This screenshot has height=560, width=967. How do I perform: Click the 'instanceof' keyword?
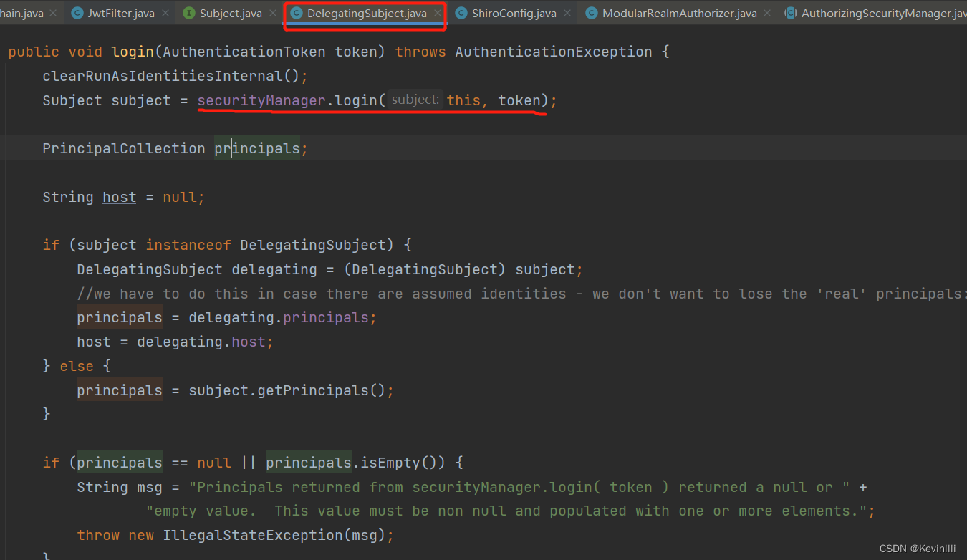188,245
